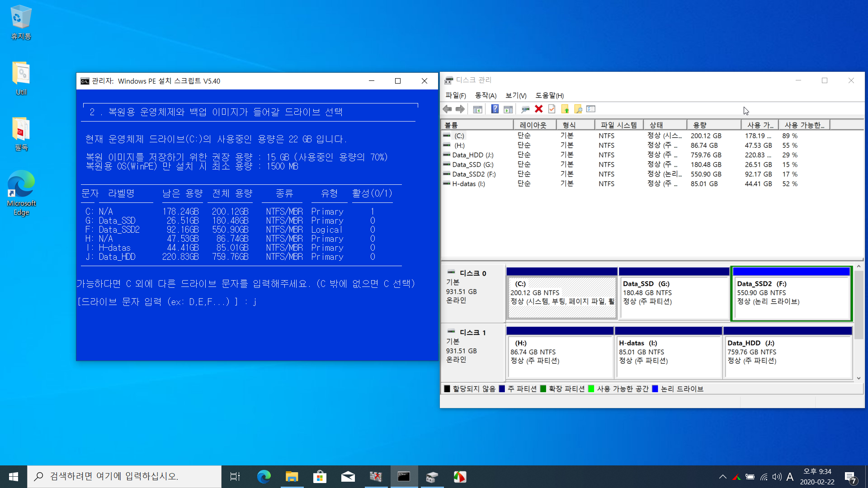Click the red X delete toolbar icon
868x488 pixels.
[538, 109]
